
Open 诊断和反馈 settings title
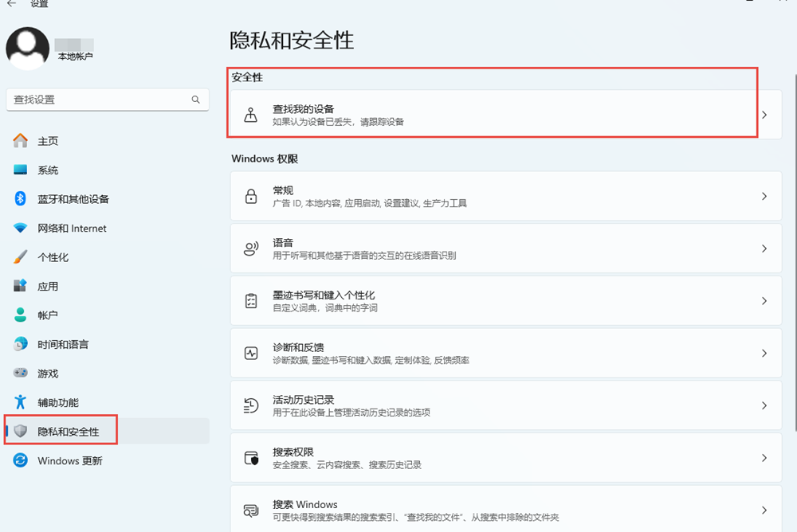pos(298,347)
